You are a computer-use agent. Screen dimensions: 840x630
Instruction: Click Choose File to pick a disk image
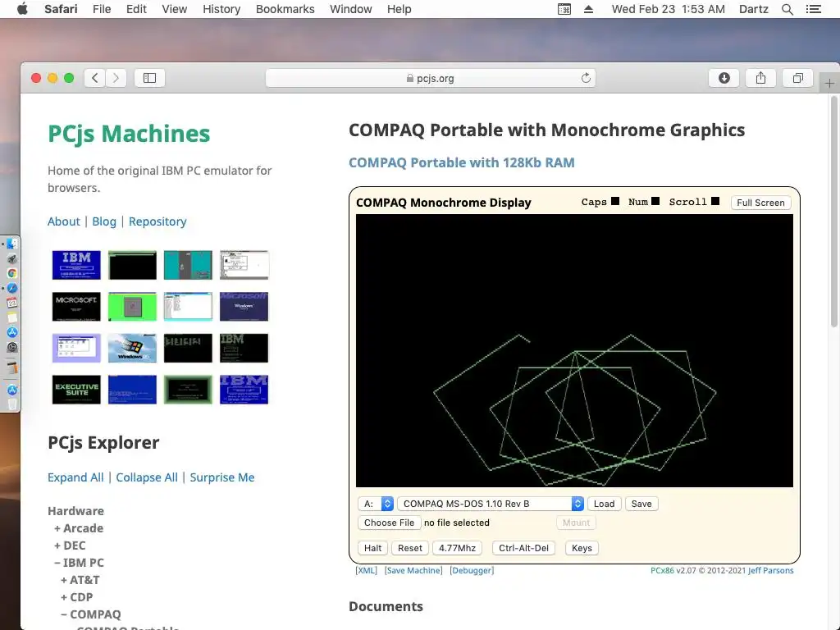point(389,523)
